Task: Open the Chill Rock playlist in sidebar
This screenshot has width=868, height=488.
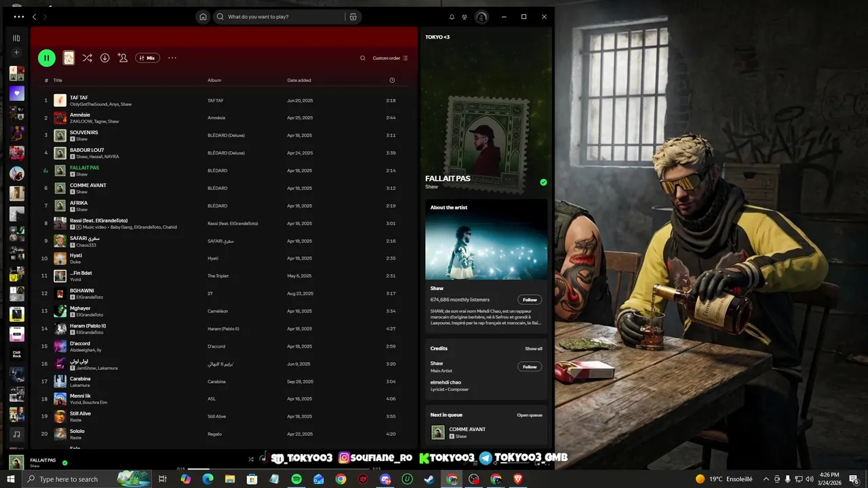Action: (17, 354)
